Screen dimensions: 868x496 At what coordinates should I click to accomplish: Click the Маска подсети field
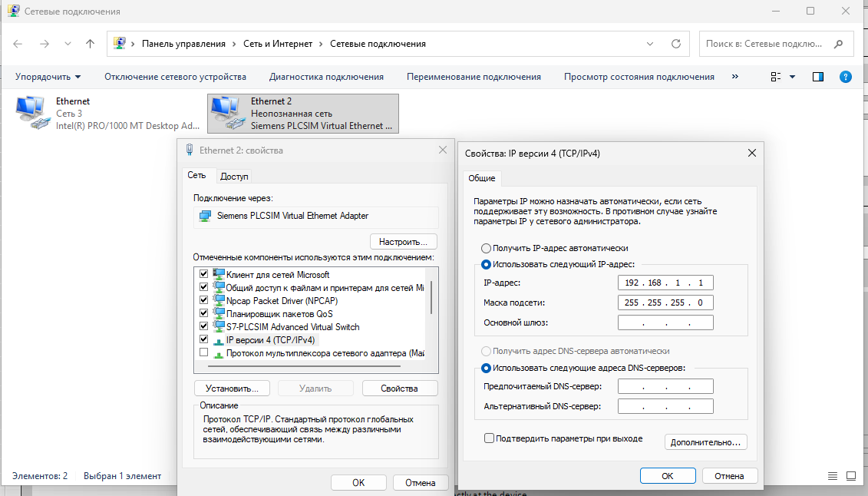coord(665,303)
